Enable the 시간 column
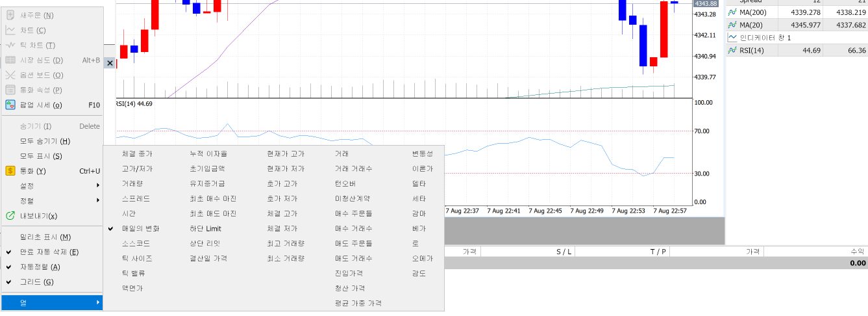The width and height of the screenshot is (868, 316). coord(129,214)
